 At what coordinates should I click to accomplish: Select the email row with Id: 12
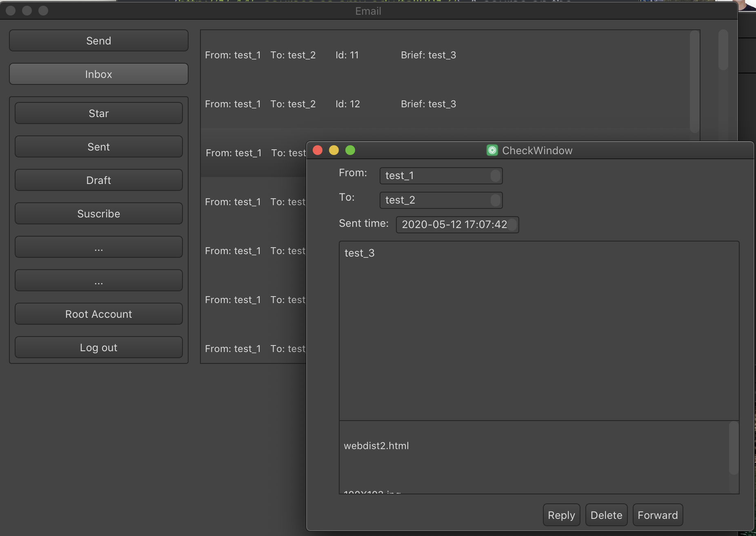[445, 104]
